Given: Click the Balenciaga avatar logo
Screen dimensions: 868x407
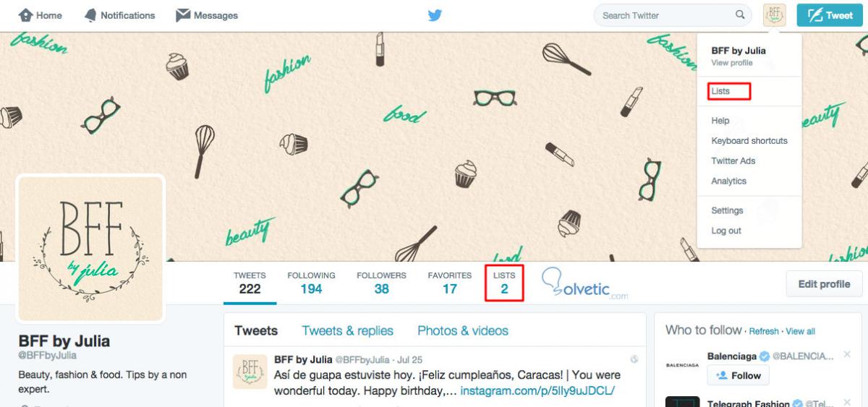Looking at the screenshot, I should 682,365.
